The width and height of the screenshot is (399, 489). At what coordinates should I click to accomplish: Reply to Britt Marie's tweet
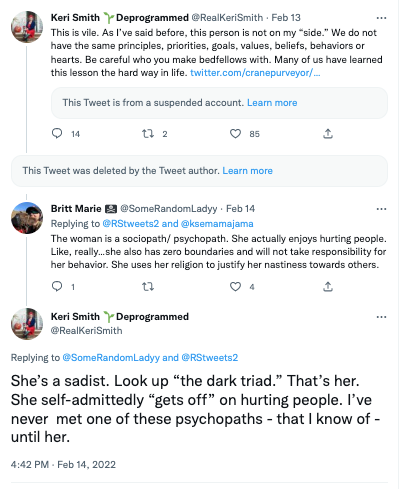click(x=57, y=286)
